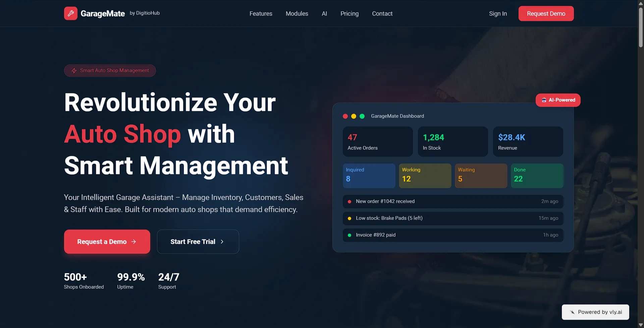The image size is (644, 328).
Task: Click the yellow dot beside Low stock Brake Pads
Action: point(350,218)
